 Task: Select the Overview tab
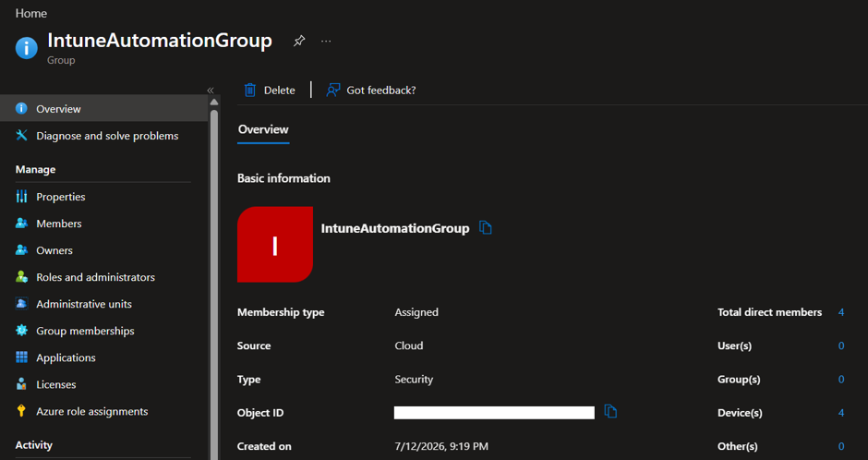point(263,129)
